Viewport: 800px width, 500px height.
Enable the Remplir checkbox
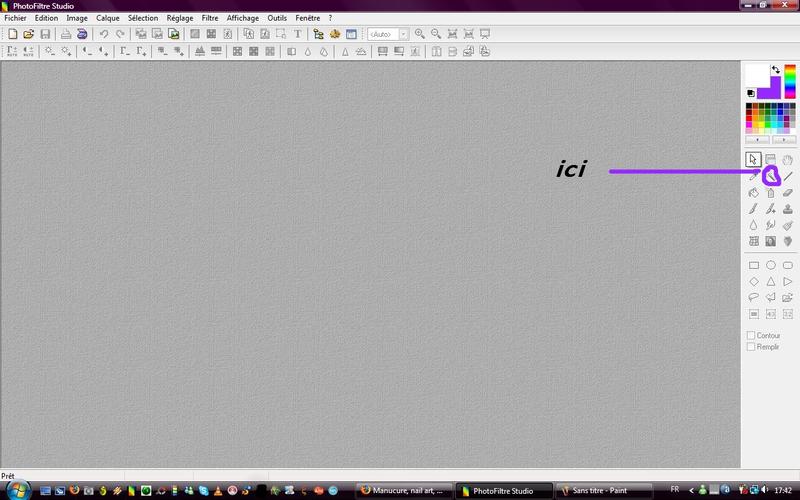tap(752, 347)
